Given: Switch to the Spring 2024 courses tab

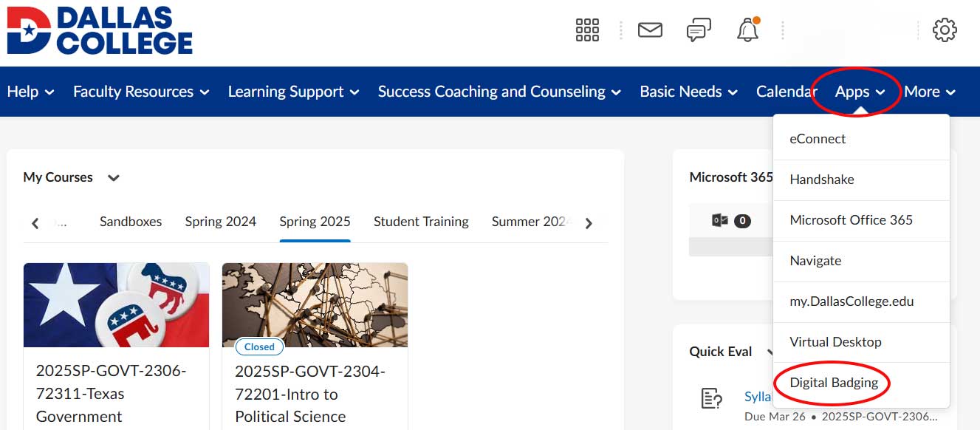Looking at the screenshot, I should pyautogui.click(x=220, y=221).
